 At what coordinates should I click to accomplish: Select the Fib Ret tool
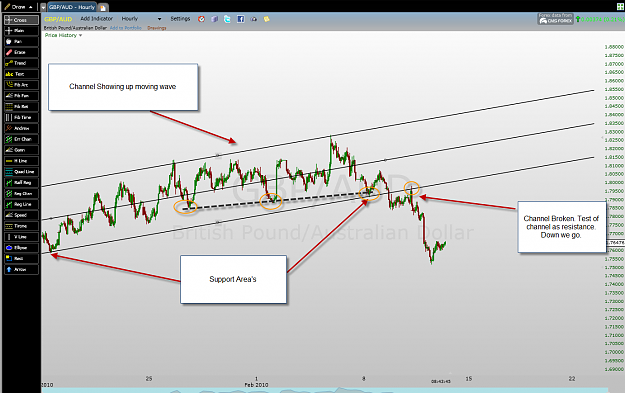click(22, 106)
